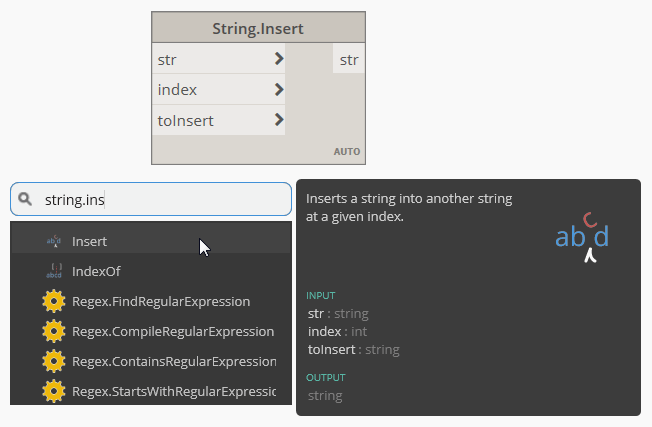The height and width of the screenshot is (427, 652).
Task: Click the IndexOf node icon
Action: coord(54,271)
